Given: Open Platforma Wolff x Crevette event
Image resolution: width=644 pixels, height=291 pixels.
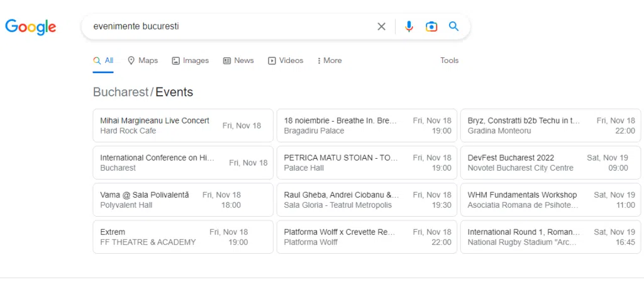Looking at the screenshot, I should click(x=367, y=237).
